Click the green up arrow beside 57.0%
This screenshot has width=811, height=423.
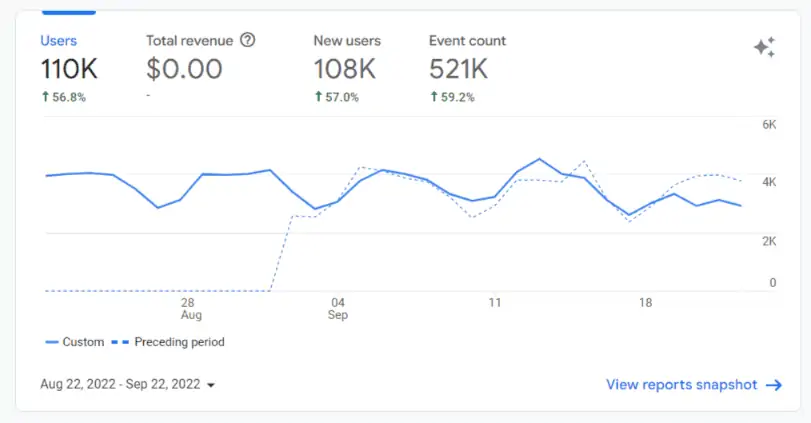pyautogui.click(x=318, y=97)
